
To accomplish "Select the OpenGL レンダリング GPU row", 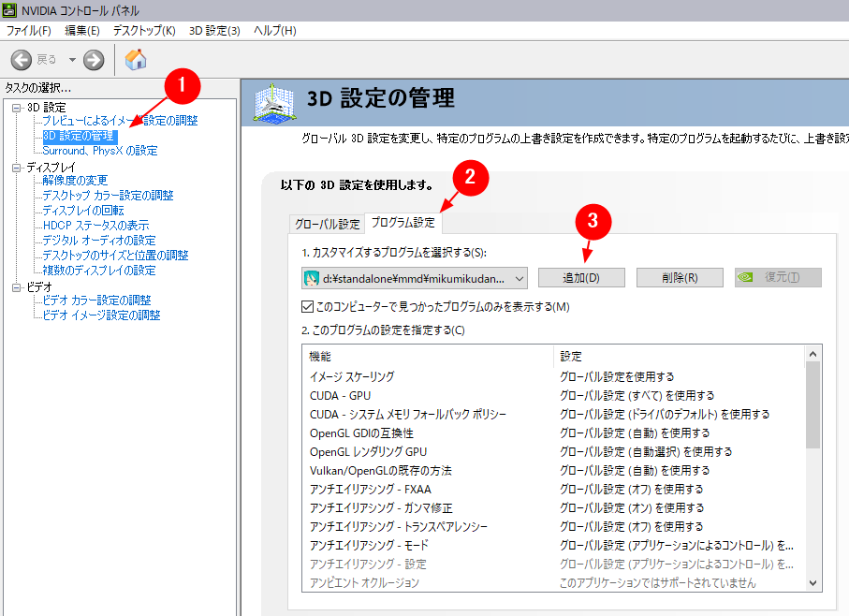I will coord(553,452).
